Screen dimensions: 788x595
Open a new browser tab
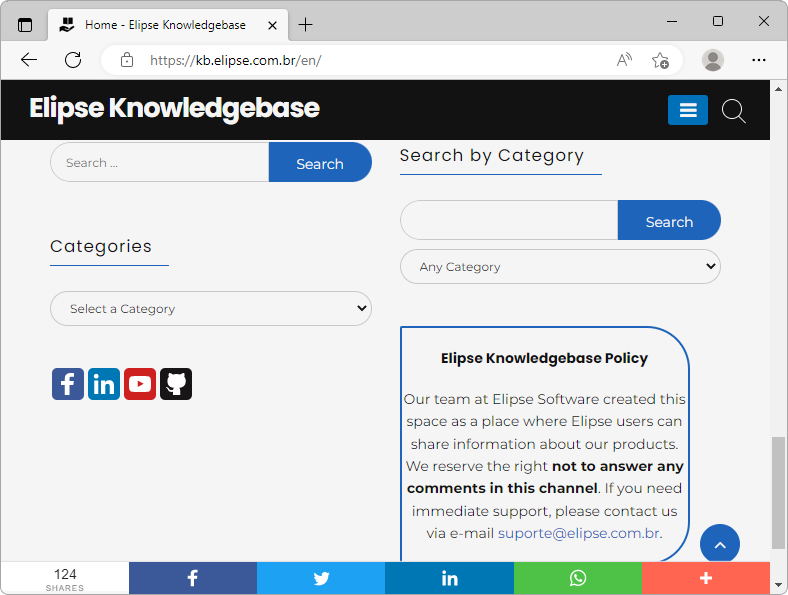click(306, 24)
